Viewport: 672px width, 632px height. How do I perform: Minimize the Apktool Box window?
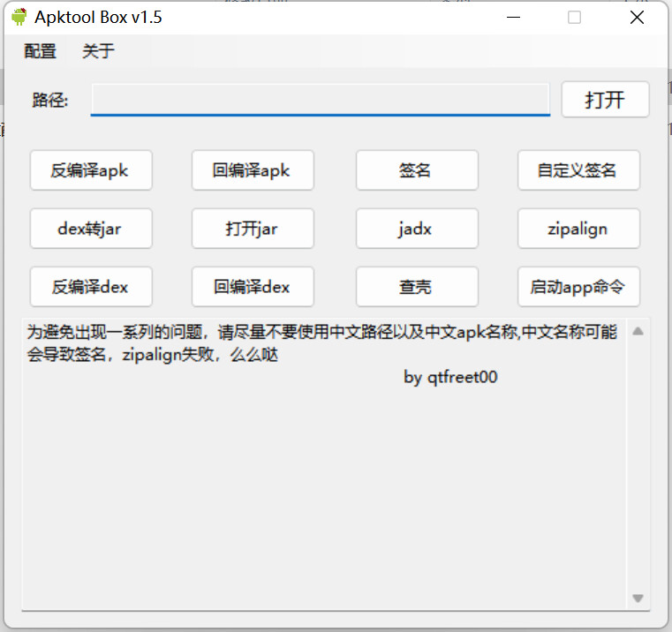pos(513,18)
